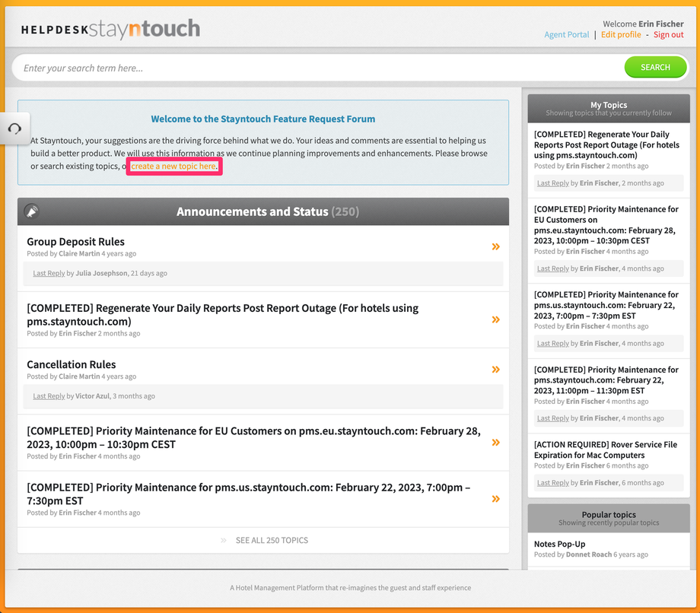
Task: Open main EU Customers Priority Maintenance topic
Action: [x=253, y=437]
